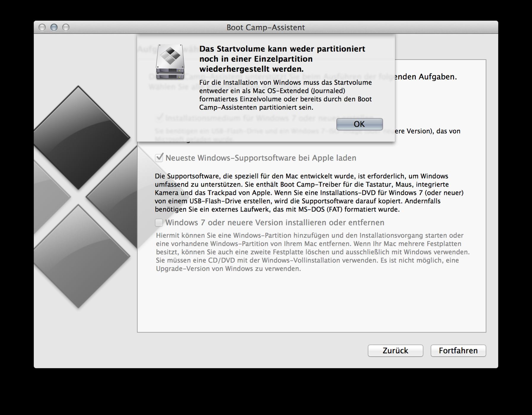Click the minimize window button
The width and height of the screenshot is (532, 415).
54,27
